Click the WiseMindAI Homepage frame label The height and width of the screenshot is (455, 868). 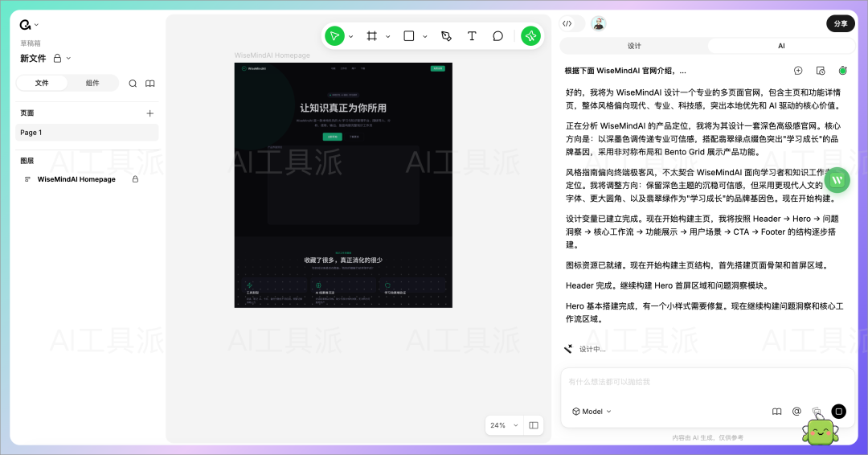pyautogui.click(x=272, y=55)
